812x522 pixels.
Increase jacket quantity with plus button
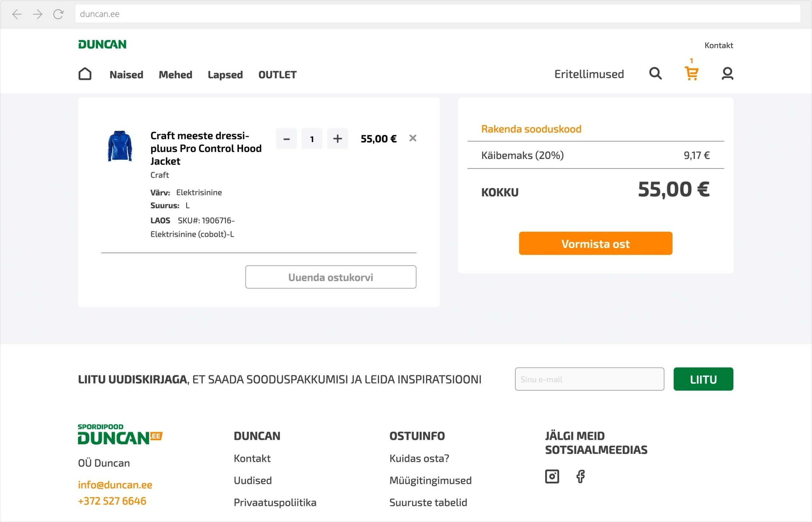337,139
